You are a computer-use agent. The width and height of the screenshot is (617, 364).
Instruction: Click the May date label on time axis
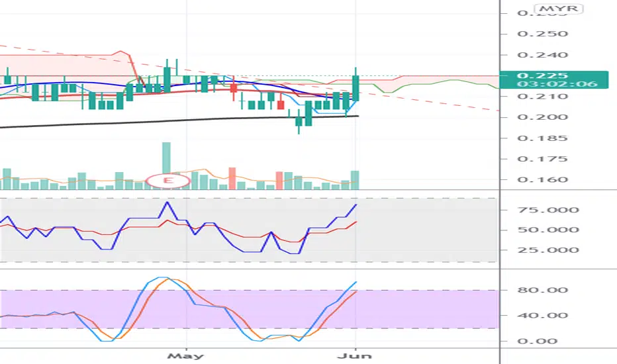(186, 356)
